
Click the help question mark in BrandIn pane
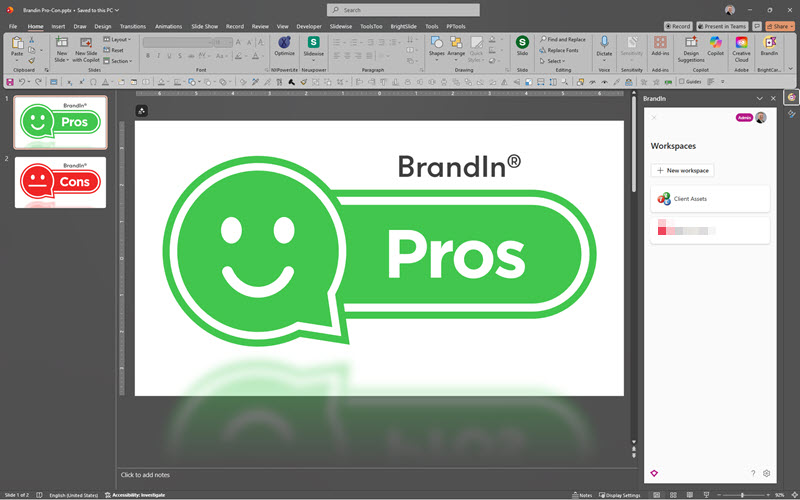click(752, 473)
